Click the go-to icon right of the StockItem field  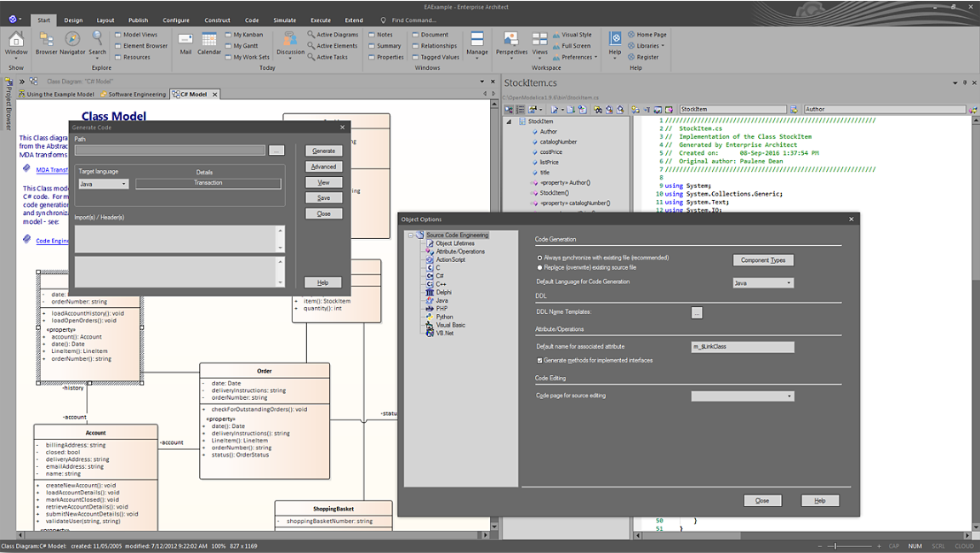[794, 110]
